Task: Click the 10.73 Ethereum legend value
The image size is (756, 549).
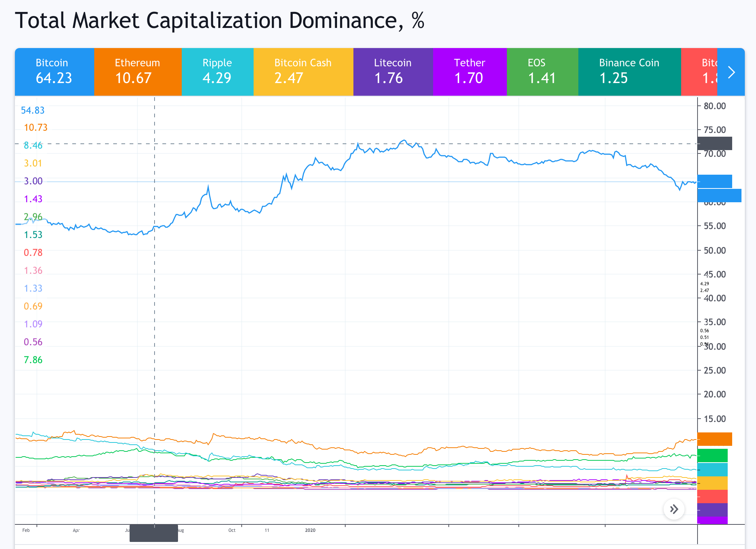Action: click(35, 127)
